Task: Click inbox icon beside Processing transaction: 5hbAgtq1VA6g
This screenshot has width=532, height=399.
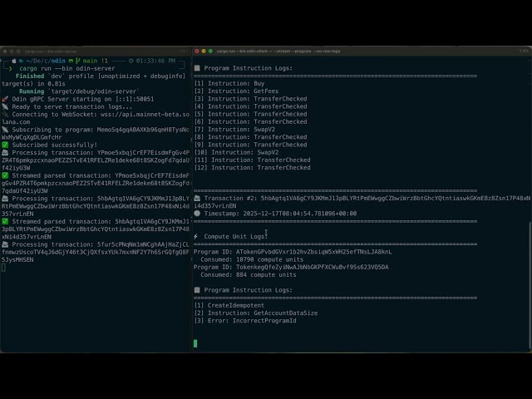Action: 5,199
